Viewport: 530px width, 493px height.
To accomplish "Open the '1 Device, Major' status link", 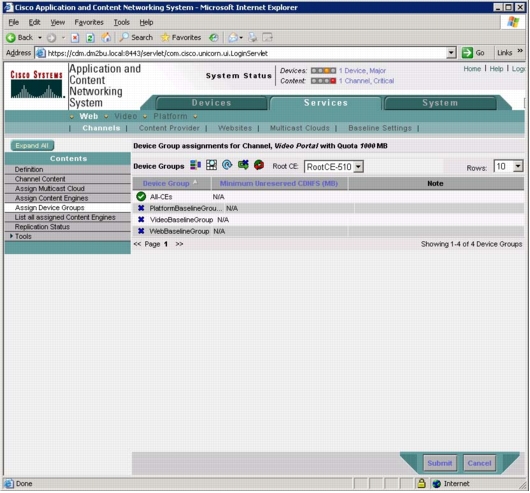I will point(362,71).
